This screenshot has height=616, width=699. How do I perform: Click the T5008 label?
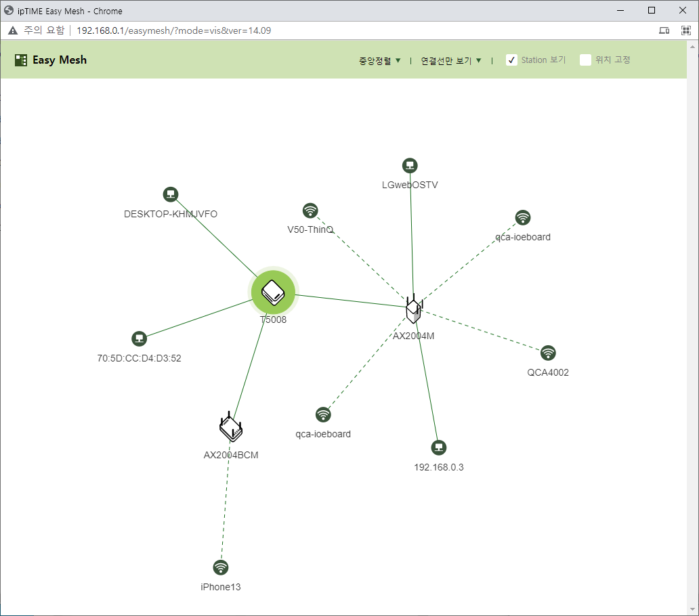(273, 320)
